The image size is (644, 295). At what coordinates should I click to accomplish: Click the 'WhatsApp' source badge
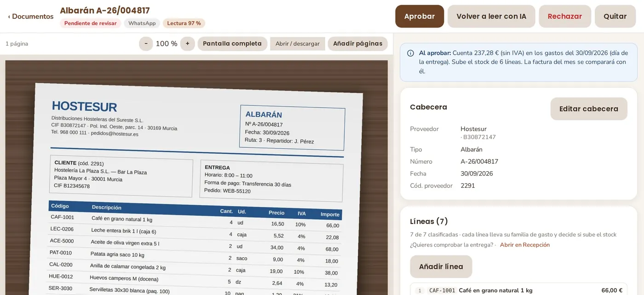click(x=142, y=23)
